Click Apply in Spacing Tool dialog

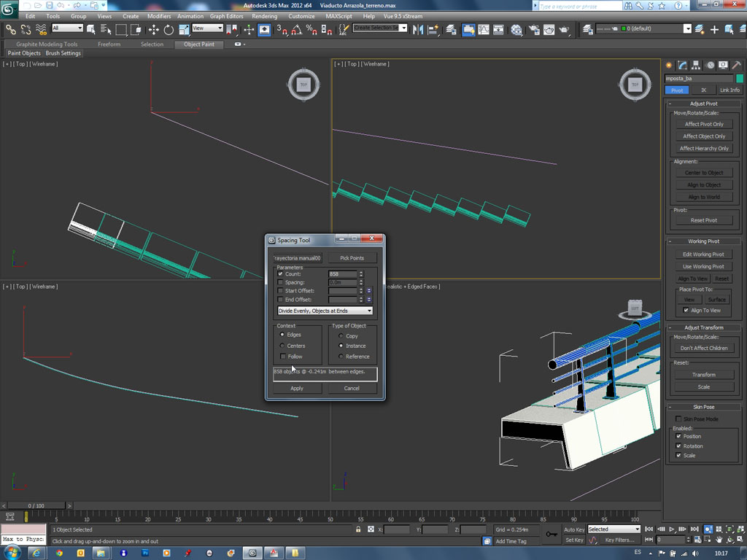[297, 388]
